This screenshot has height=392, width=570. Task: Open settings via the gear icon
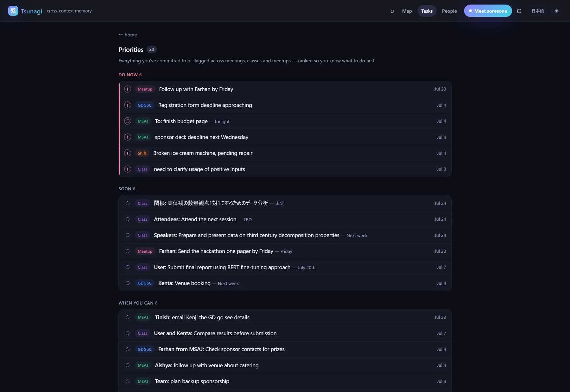pos(519,11)
